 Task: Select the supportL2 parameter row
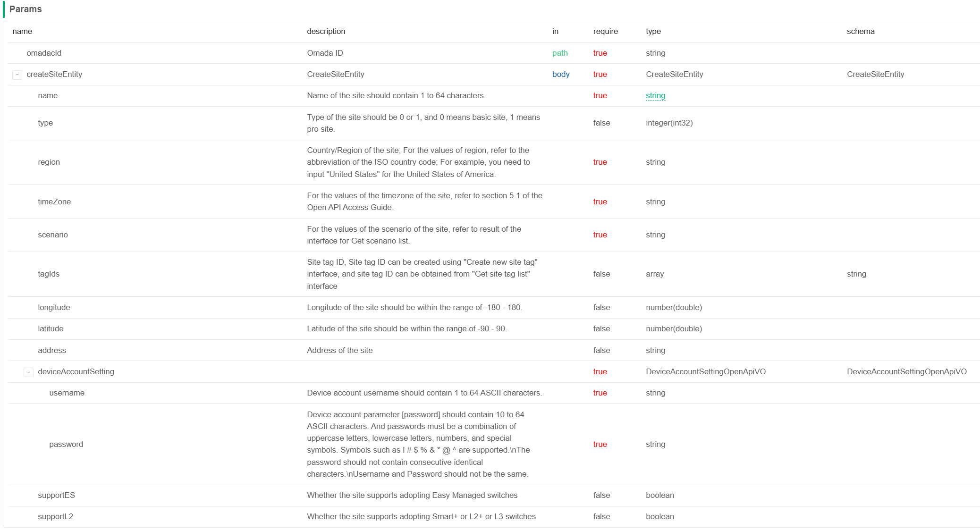(x=55, y=516)
